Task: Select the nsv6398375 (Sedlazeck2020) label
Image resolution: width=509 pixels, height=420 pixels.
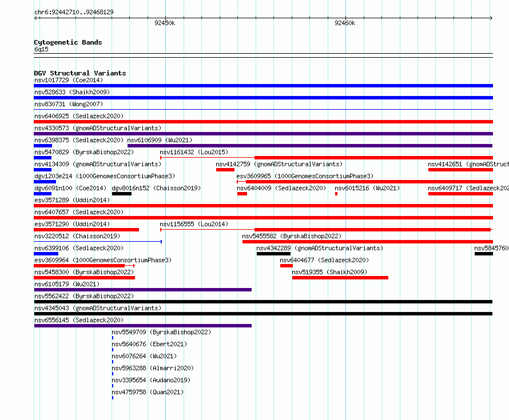Action: click(79, 140)
